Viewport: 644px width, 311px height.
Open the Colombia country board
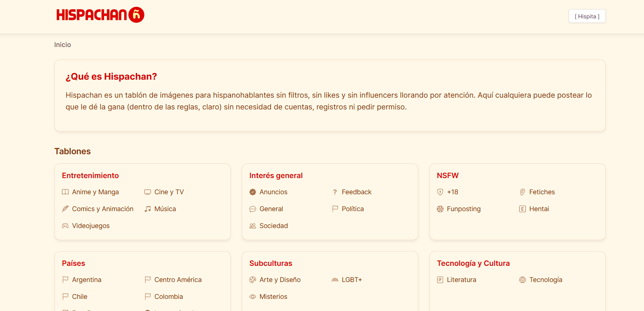[169, 296]
